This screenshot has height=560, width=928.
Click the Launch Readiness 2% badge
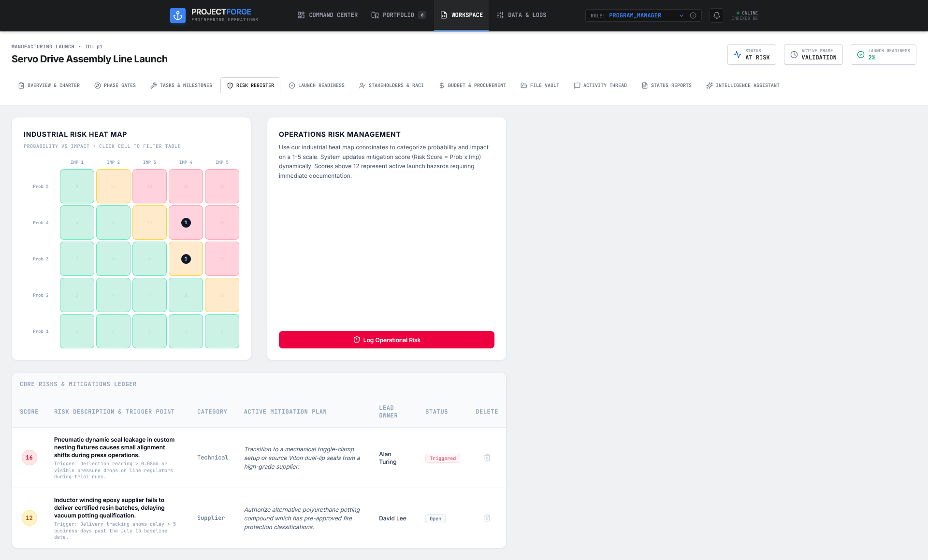[883, 55]
